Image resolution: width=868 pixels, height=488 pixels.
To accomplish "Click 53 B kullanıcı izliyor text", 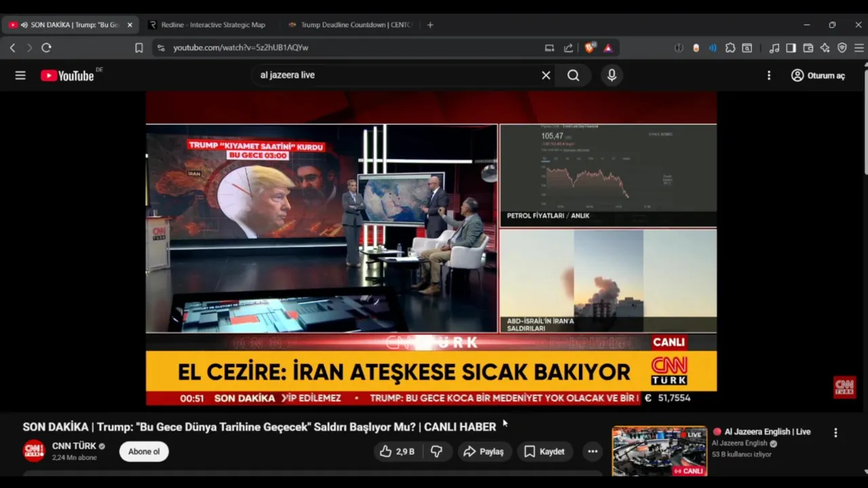I will point(742,454).
